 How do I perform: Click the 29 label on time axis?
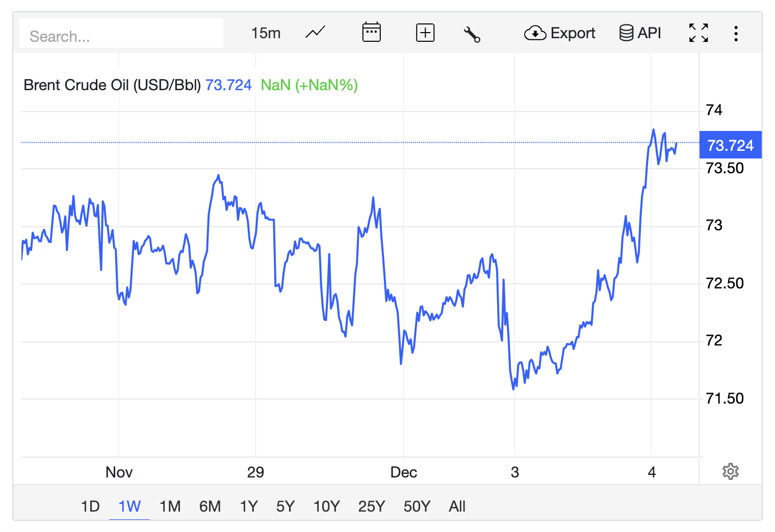point(255,472)
